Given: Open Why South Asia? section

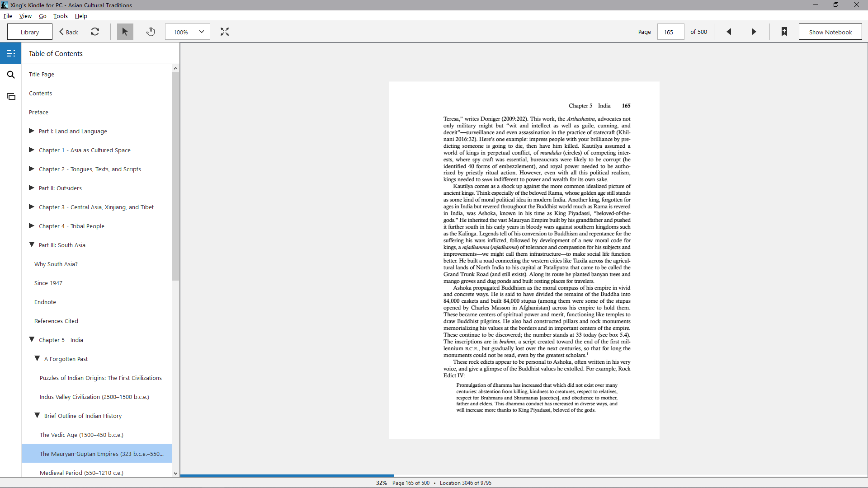Looking at the screenshot, I should coord(56,264).
